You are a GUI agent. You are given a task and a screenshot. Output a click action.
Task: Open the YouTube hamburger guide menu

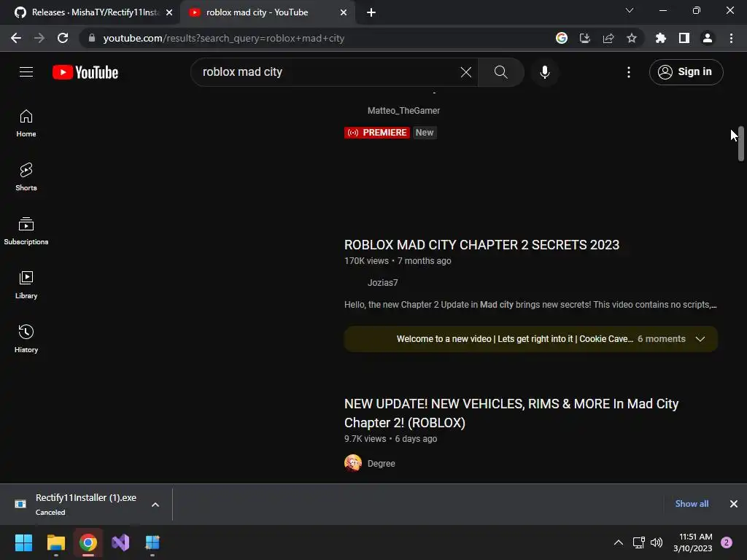coord(26,72)
